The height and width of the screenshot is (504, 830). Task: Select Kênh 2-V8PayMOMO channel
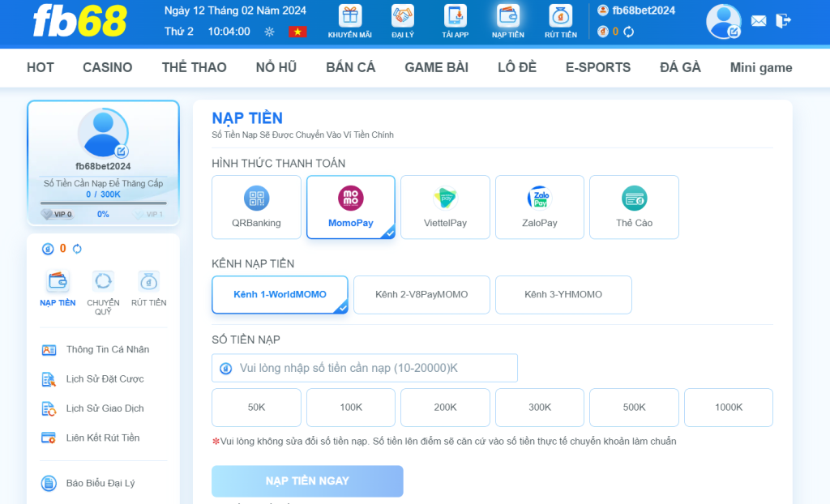[x=421, y=295]
